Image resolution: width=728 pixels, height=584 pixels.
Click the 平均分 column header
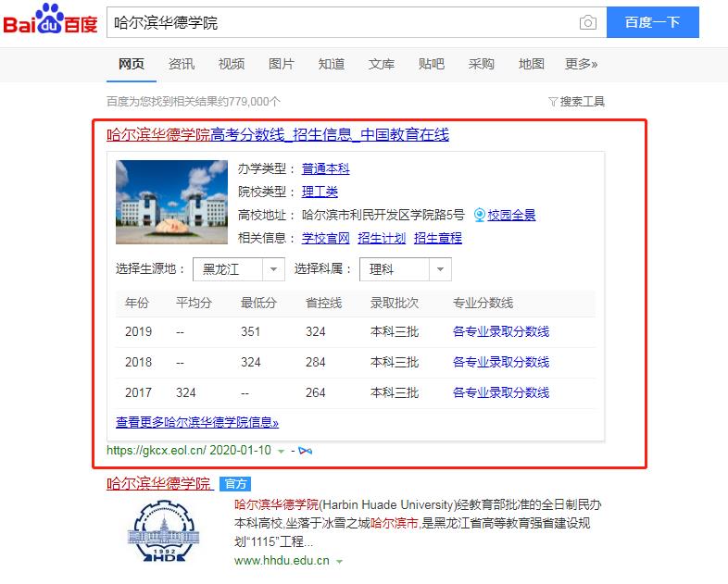(195, 303)
